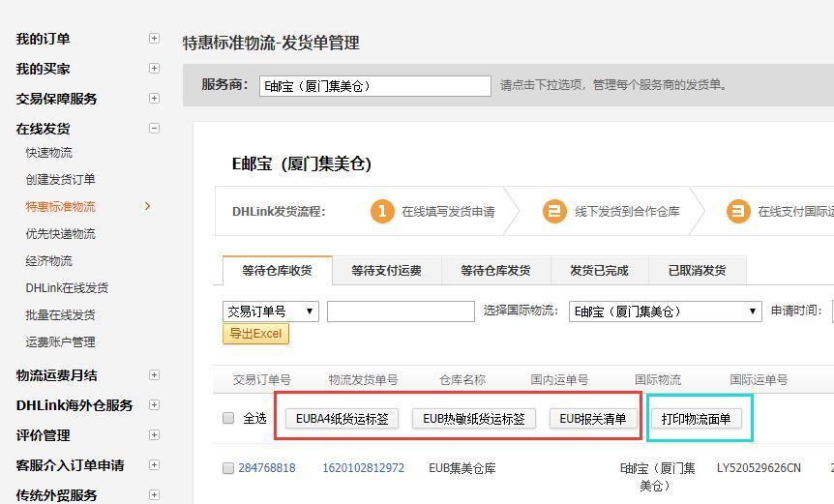Click the 打印物流面单 button
834x504 pixels.
tap(696, 419)
